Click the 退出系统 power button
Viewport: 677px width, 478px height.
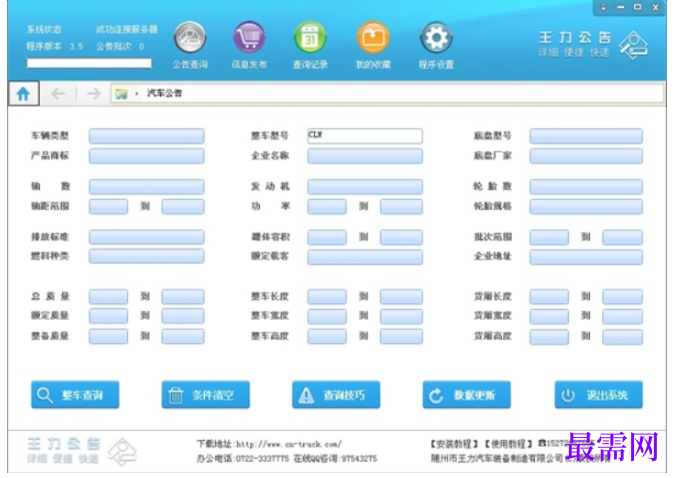coord(598,395)
